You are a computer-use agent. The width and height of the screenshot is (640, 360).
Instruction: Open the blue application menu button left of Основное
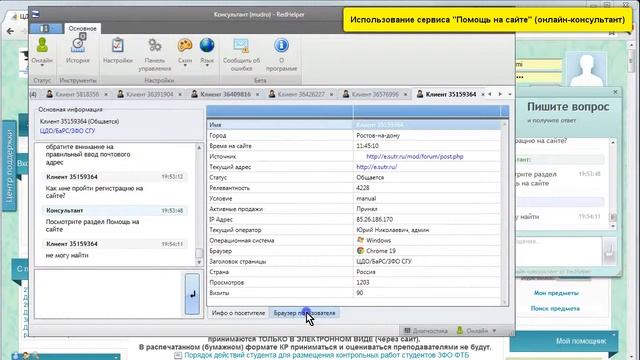click(x=45, y=28)
